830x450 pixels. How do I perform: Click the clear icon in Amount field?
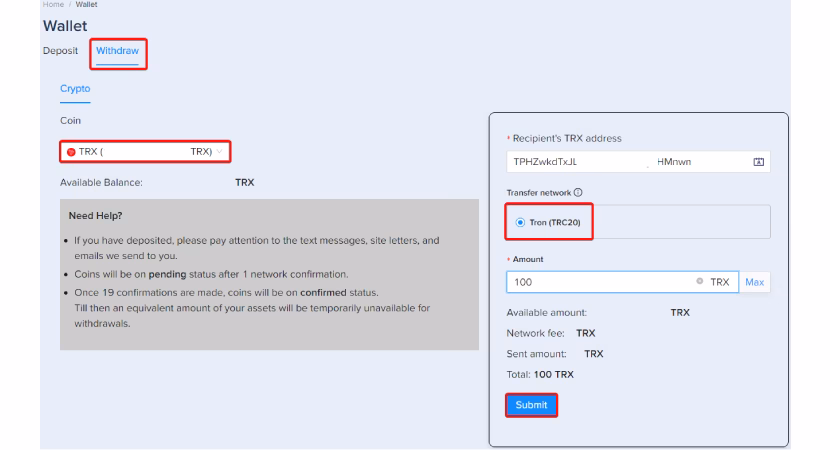pyautogui.click(x=699, y=283)
